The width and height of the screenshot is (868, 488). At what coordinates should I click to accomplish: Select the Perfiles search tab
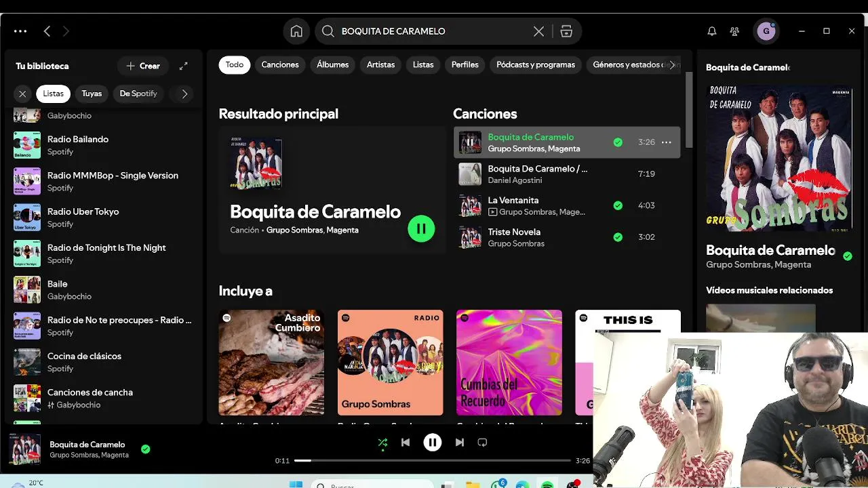pyautogui.click(x=465, y=64)
